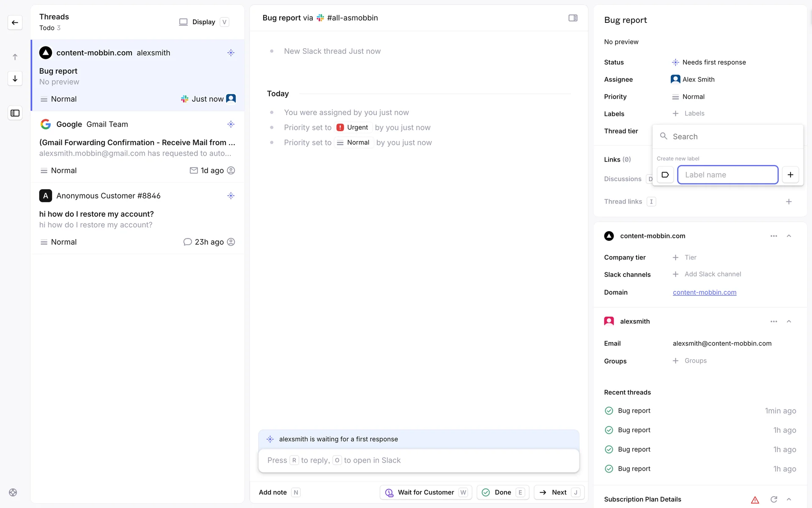Toggle the right details panel icon
This screenshot has width=812, height=508.
[573, 18]
